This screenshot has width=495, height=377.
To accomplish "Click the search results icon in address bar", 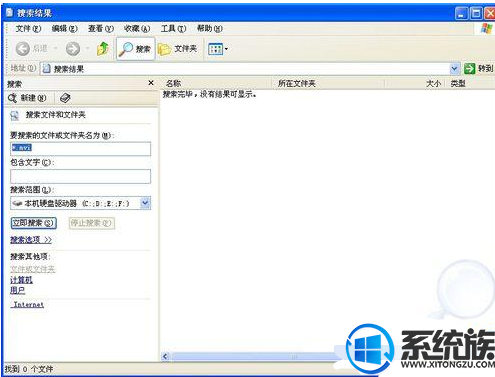I will point(47,69).
